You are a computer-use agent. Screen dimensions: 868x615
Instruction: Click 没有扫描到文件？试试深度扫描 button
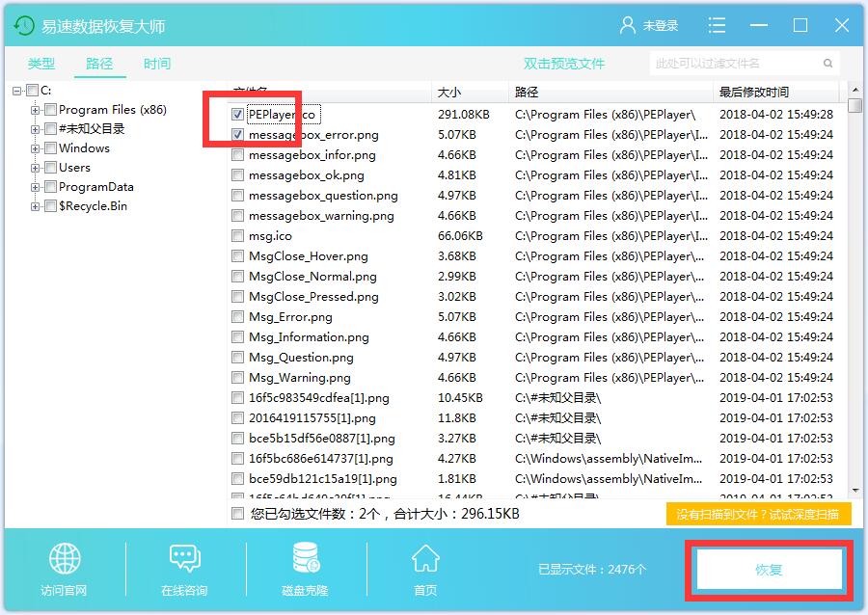coord(758,515)
